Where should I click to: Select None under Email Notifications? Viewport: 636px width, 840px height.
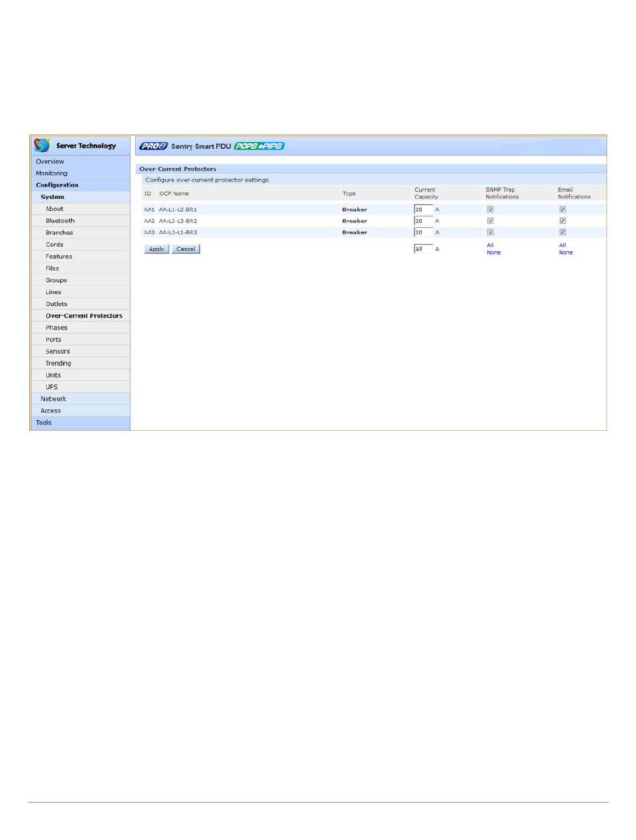tap(566, 253)
